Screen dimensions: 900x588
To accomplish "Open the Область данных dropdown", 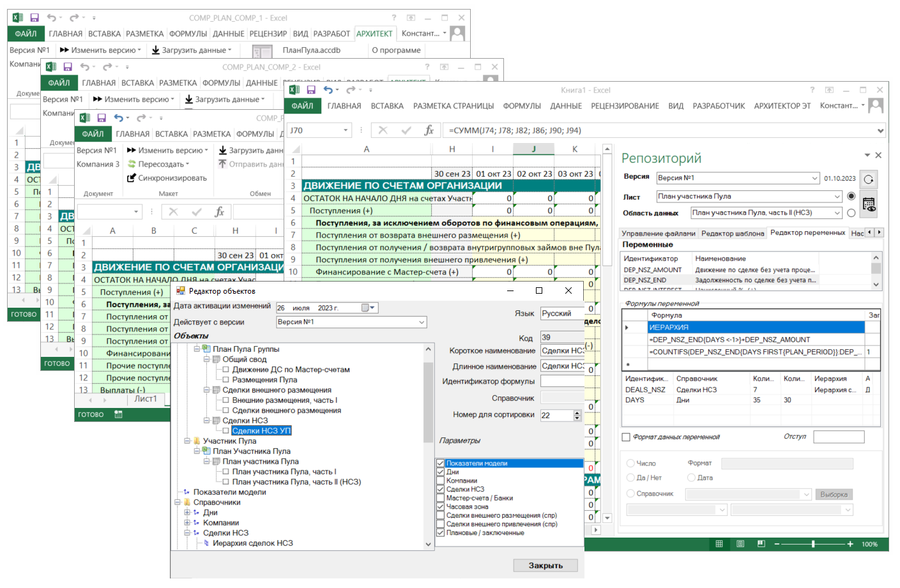I will pyautogui.click(x=837, y=213).
